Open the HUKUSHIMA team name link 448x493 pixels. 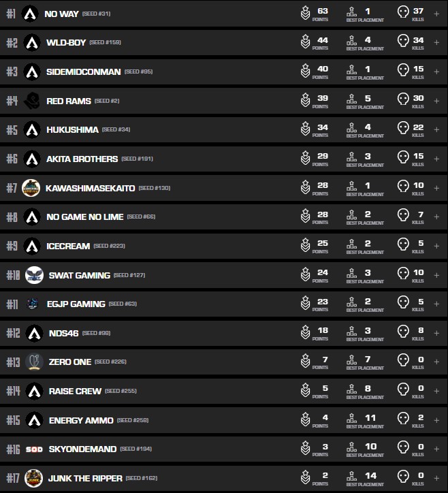(72, 130)
